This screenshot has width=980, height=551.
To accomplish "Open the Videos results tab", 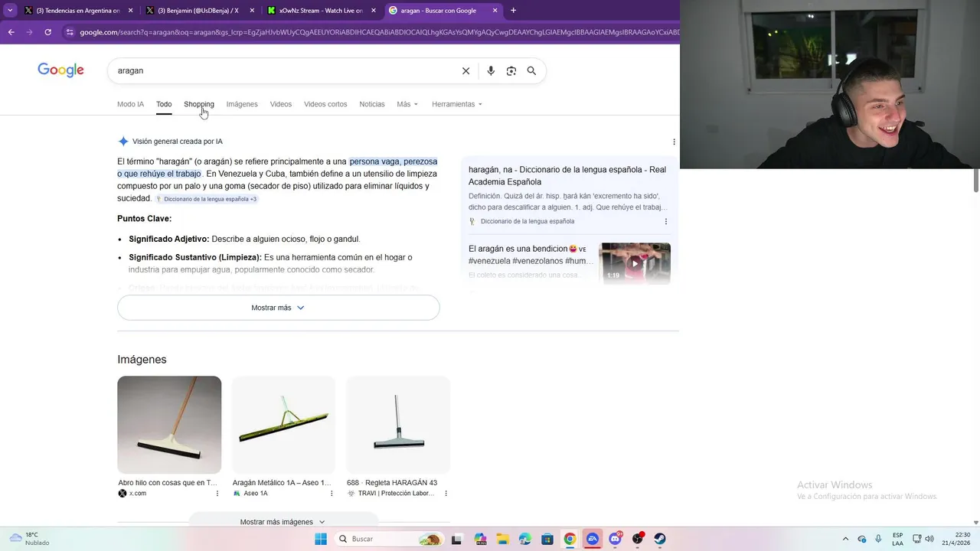I will point(281,104).
